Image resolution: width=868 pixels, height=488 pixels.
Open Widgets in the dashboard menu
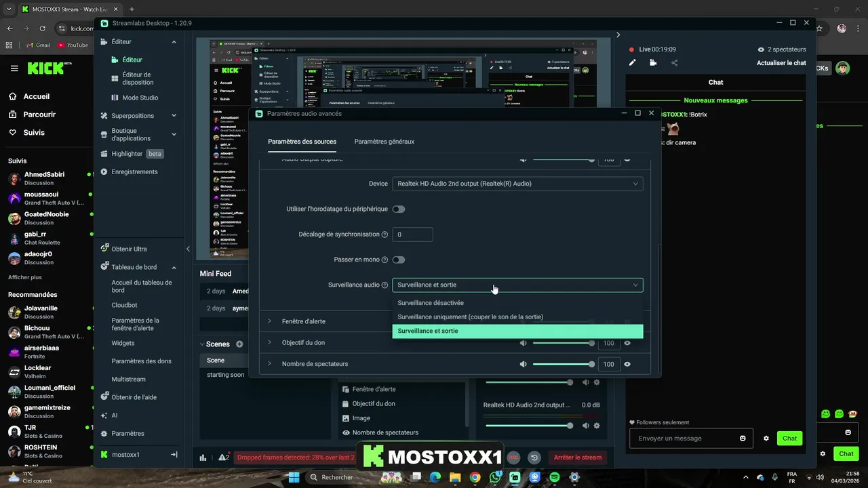coord(123,343)
